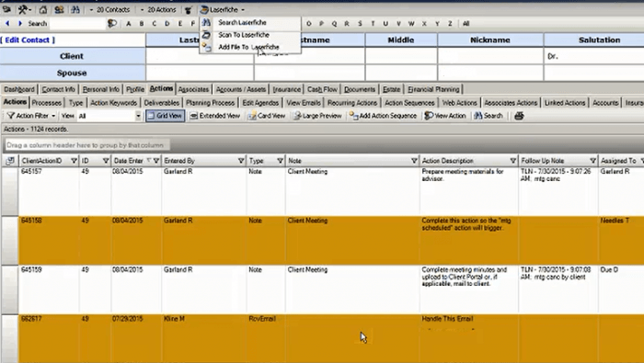
Task: Open filter on Action Description column
Action: [513, 161]
